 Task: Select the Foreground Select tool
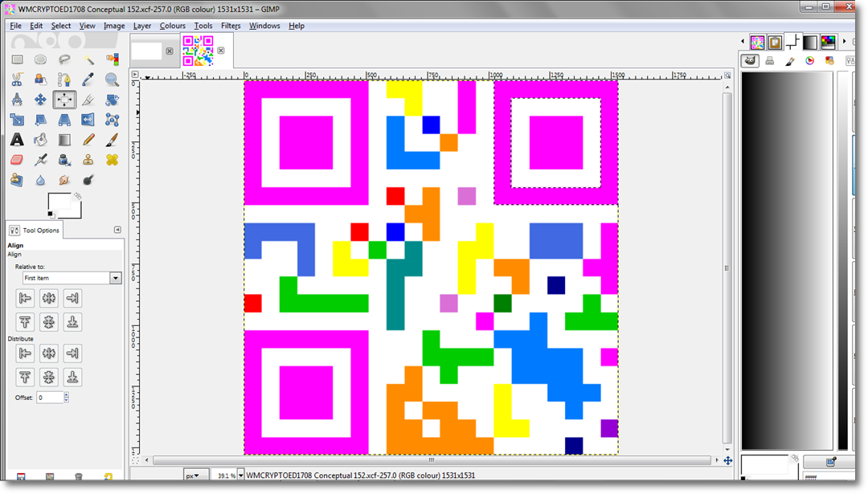(x=40, y=80)
